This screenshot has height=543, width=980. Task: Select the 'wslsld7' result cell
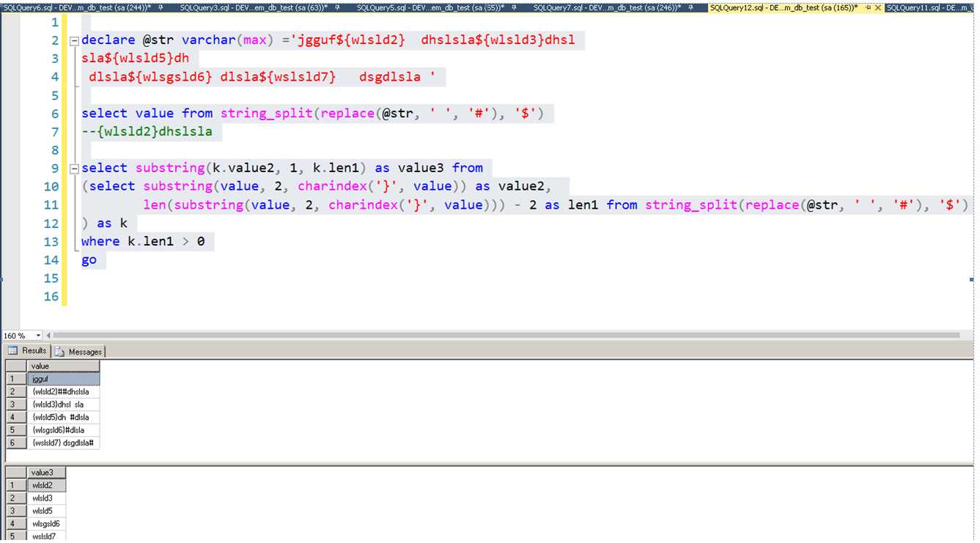46,536
